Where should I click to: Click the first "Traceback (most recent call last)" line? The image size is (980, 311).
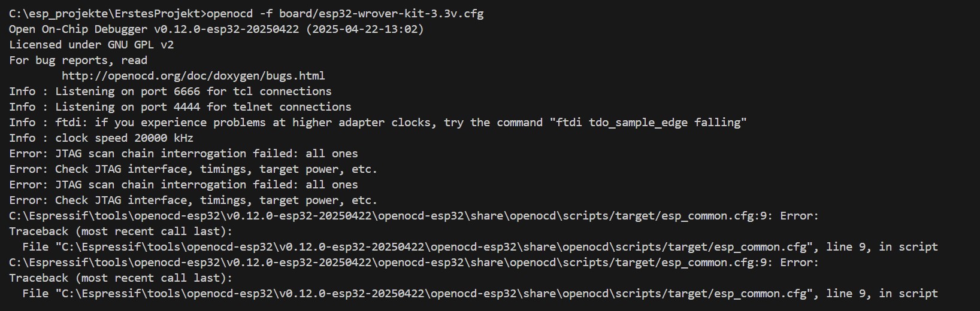[x=120, y=231]
